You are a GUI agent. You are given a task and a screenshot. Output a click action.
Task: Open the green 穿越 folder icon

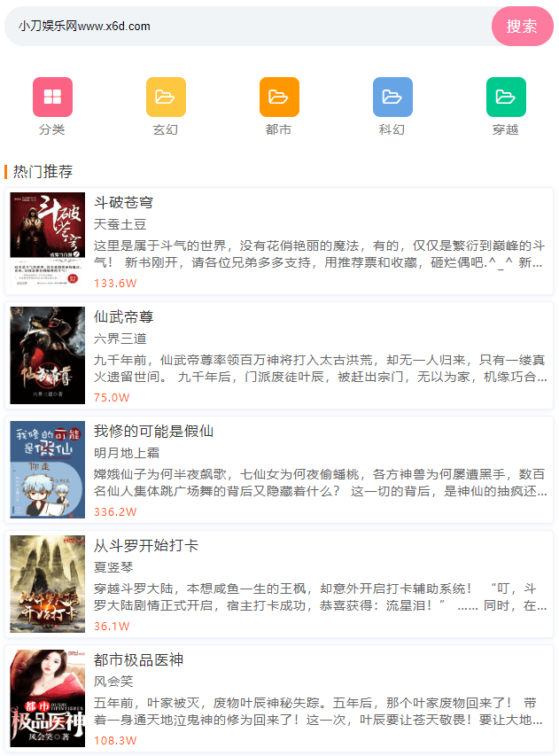click(x=506, y=97)
